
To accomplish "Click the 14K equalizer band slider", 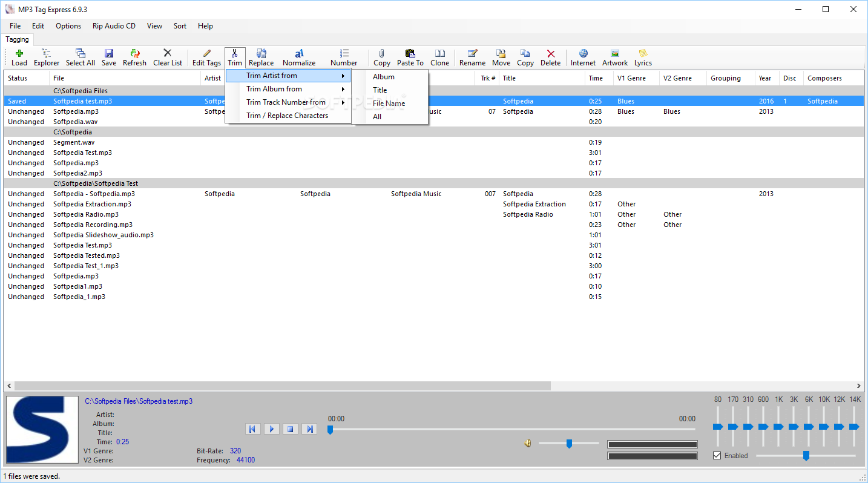I will [x=854, y=427].
